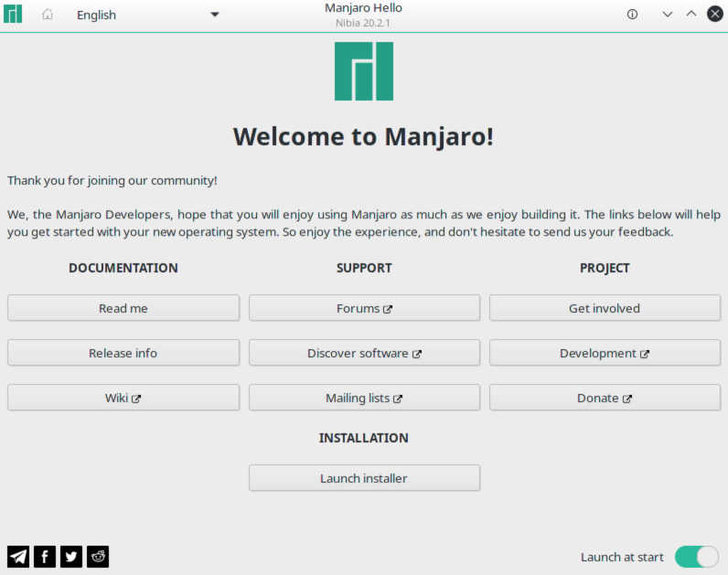The image size is (728, 575).
Task: Open the Reddit social link icon
Action: (x=98, y=557)
